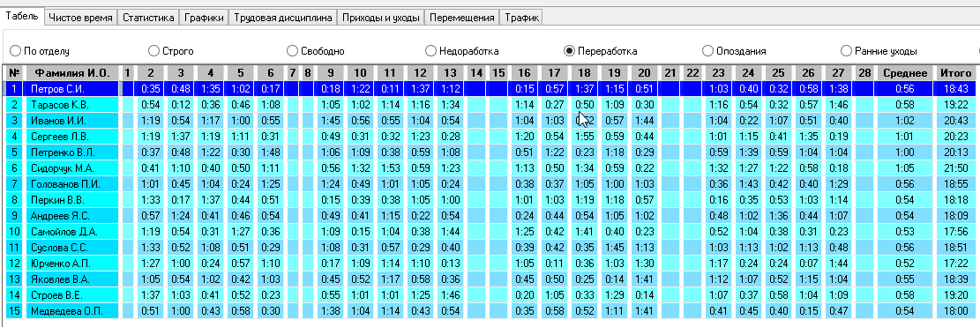Switch to the 'Статистика' tab
This screenshot has width=980, height=327.
(x=148, y=19)
